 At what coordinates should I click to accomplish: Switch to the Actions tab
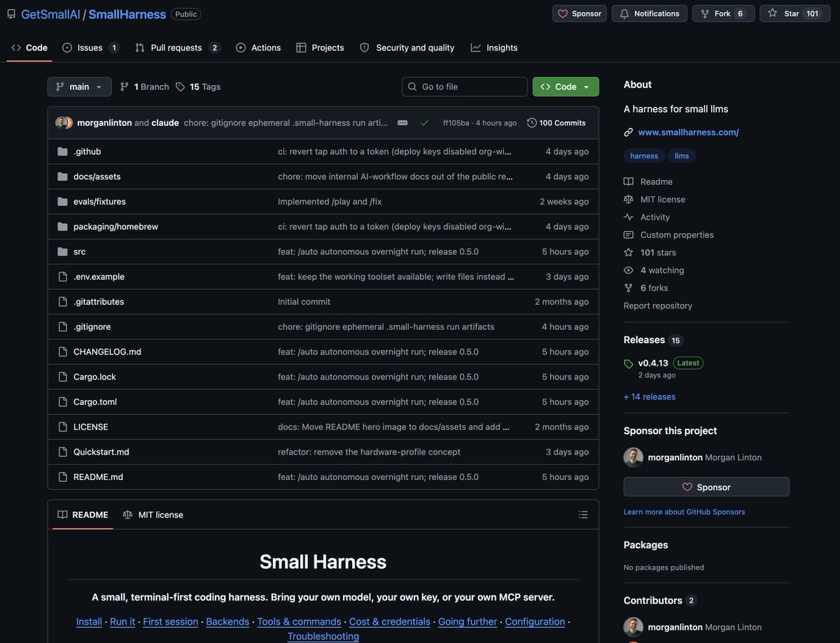pyautogui.click(x=258, y=48)
